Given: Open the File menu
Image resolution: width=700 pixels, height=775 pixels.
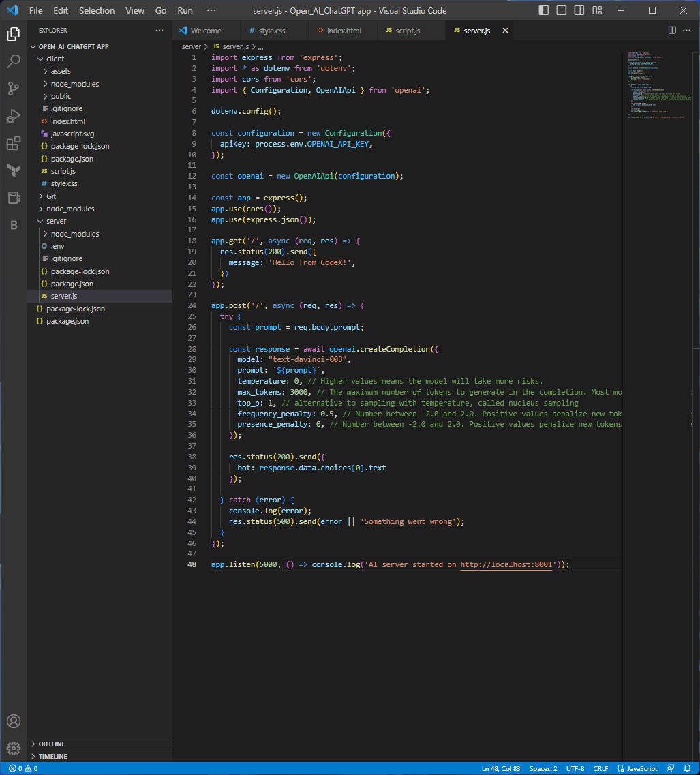Looking at the screenshot, I should point(36,10).
